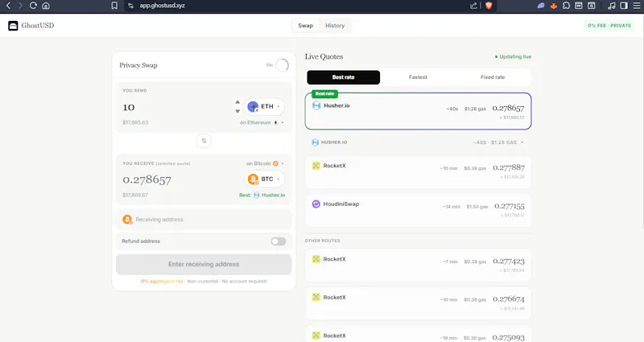Open MetaMask fox extension
The width and height of the screenshot is (644, 342).
pyautogui.click(x=554, y=6)
